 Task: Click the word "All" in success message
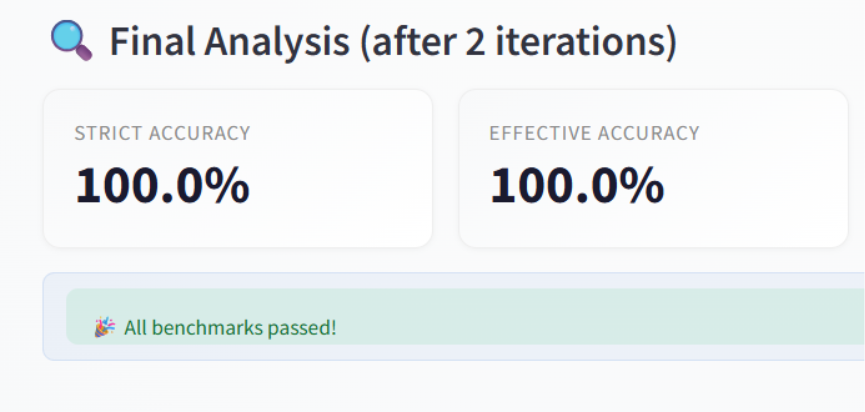tap(136, 327)
